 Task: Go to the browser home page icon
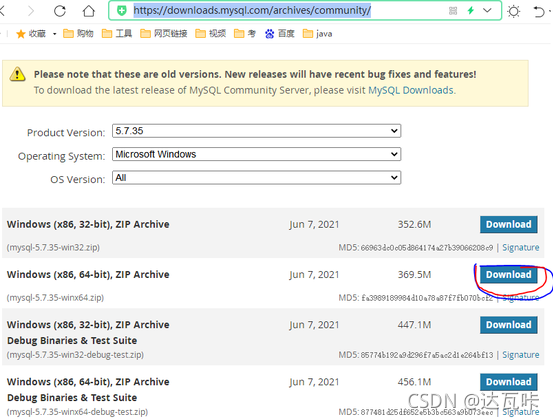[x=89, y=11]
